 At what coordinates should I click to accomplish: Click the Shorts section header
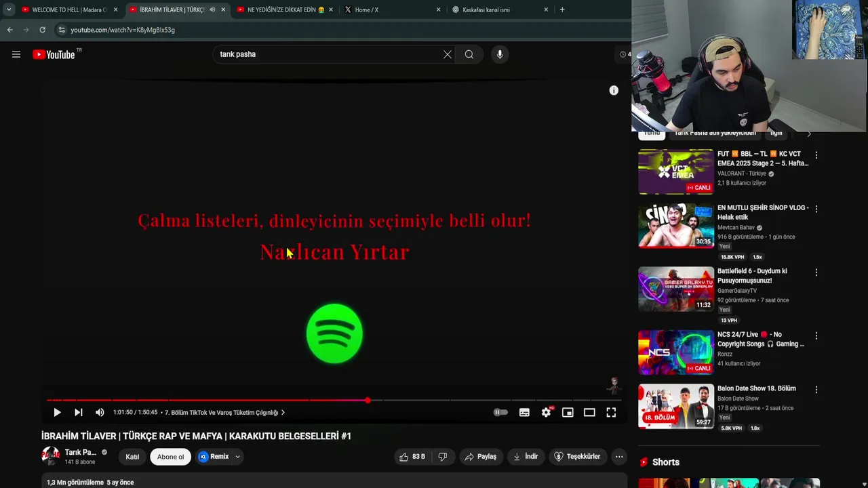(x=665, y=462)
